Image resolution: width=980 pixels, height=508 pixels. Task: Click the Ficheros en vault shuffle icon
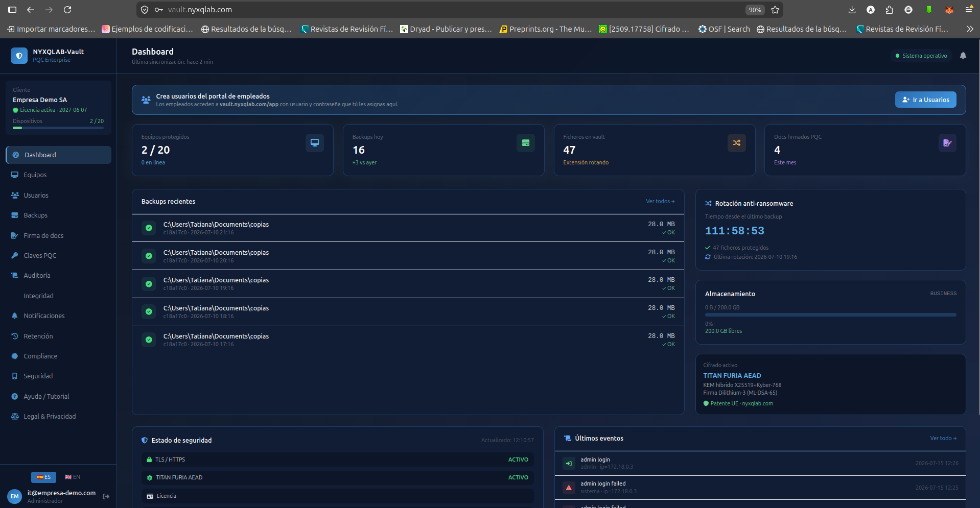737,143
